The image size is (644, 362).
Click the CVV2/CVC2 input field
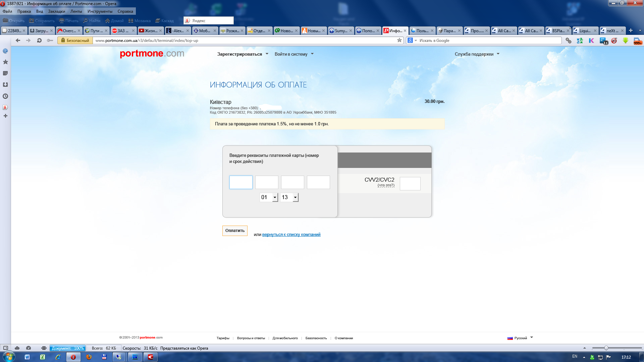coord(410,184)
